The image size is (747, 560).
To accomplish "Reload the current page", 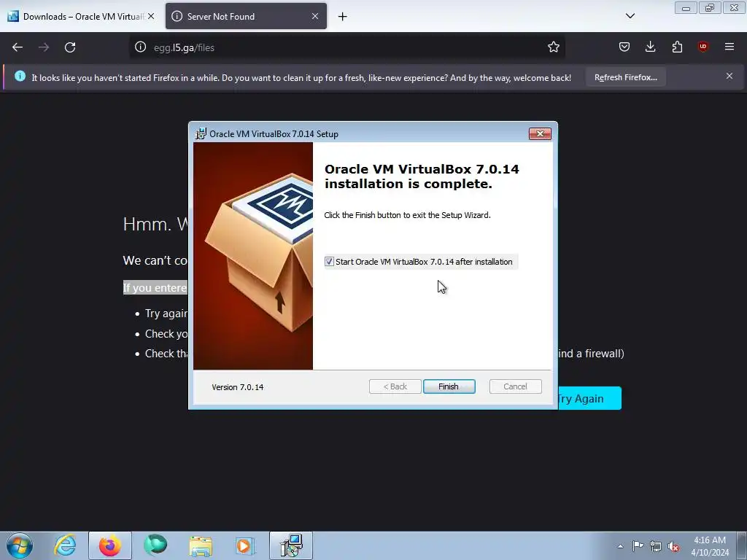I will 70,47.
